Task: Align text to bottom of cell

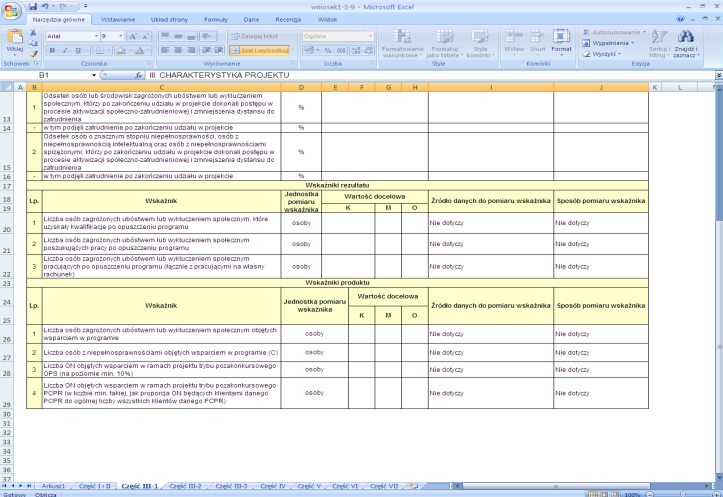Action: [191, 36]
